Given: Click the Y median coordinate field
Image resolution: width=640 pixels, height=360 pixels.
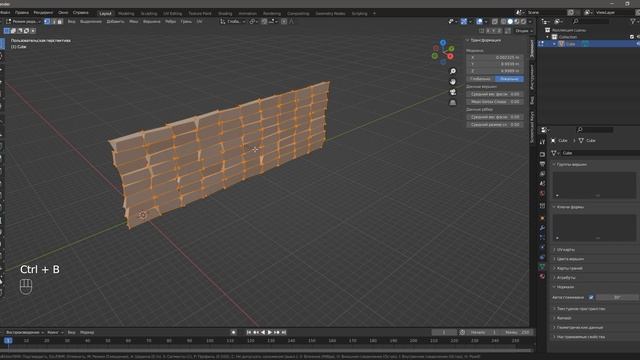Looking at the screenshot, I should pos(495,64).
